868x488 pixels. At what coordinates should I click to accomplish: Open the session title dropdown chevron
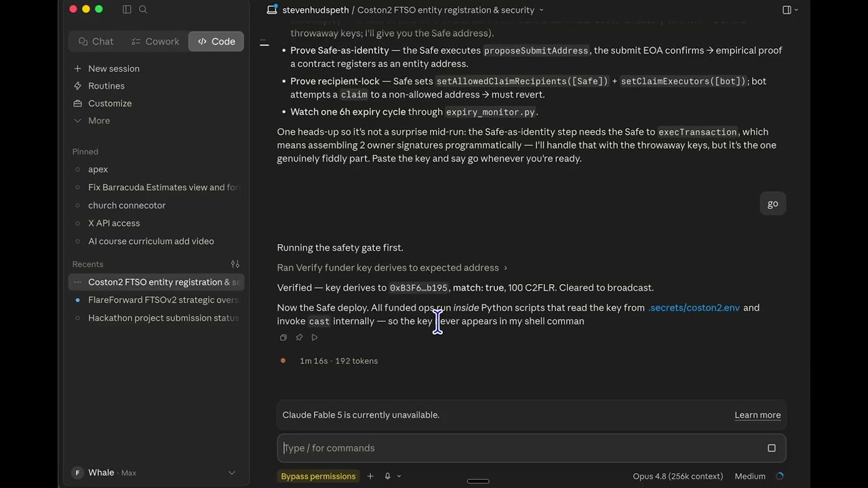click(541, 10)
